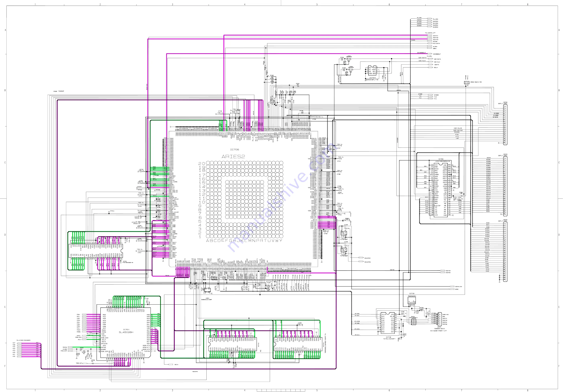563x392 pixels.
Task: Select the PORTA1 pin label on CN701
Action: coord(445,318)
